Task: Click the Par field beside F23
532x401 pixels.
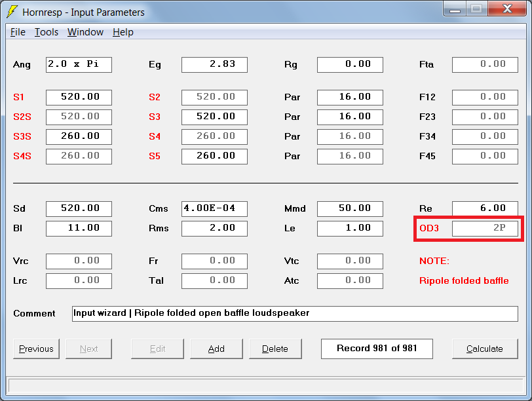Action: (x=350, y=117)
